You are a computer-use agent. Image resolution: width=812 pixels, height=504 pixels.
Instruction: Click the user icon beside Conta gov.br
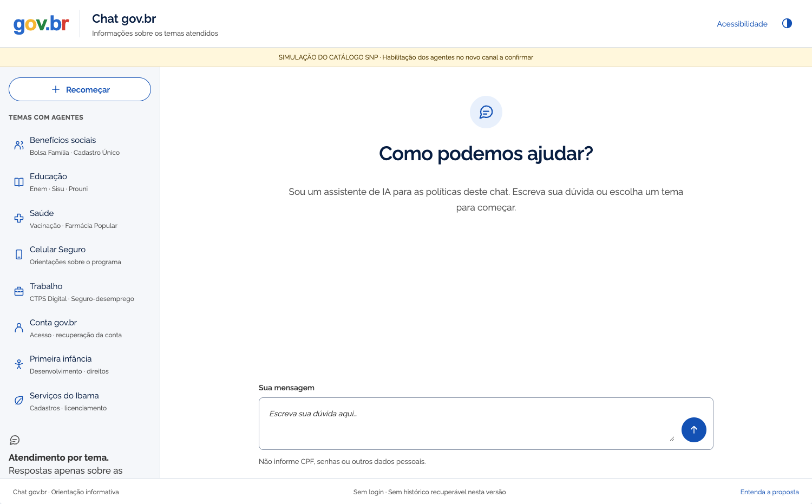point(19,328)
